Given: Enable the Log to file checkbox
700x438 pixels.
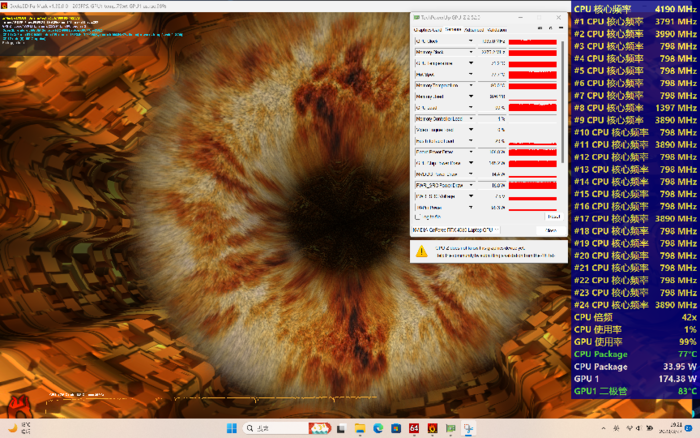Looking at the screenshot, I should [418, 216].
